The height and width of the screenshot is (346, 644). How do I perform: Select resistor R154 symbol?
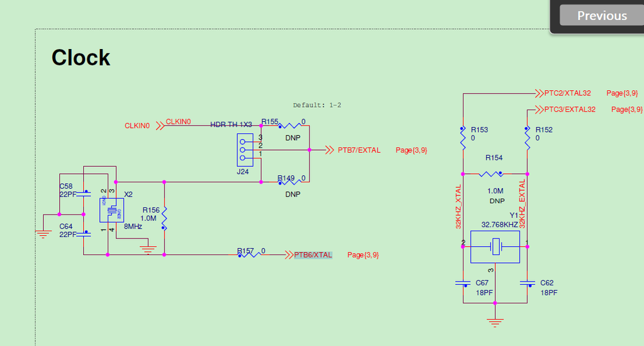tap(491, 174)
